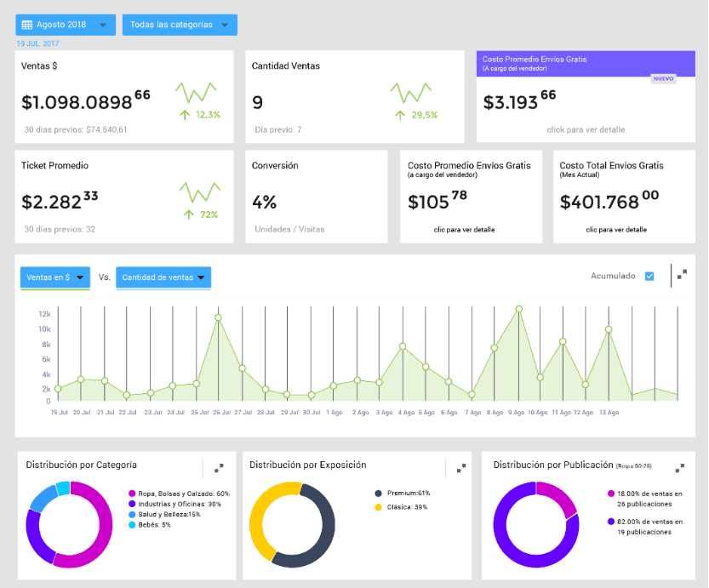
Task: Expand the Distribución por Exposición chart
Action: point(461,468)
